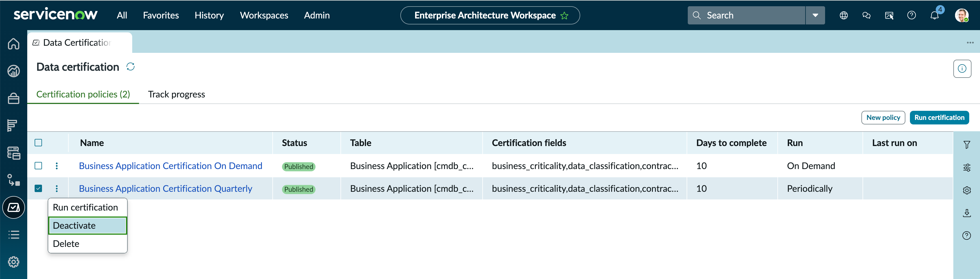Open the Admin menu
This screenshot has width=980, height=279.
pyautogui.click(x=317, y=15)
